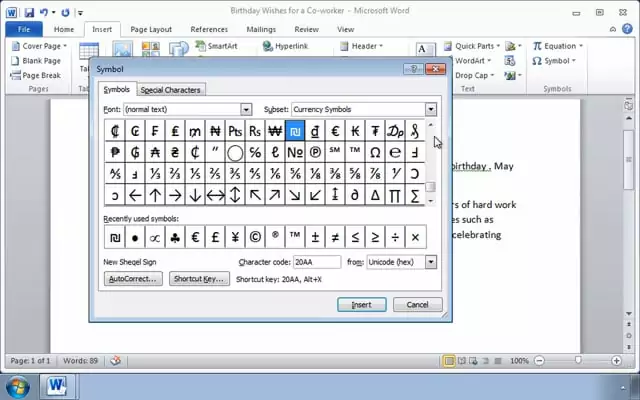This screenshot has height=400, width=640.
Task: Select not-equal sign in recently used symbols
Action: 335,237
